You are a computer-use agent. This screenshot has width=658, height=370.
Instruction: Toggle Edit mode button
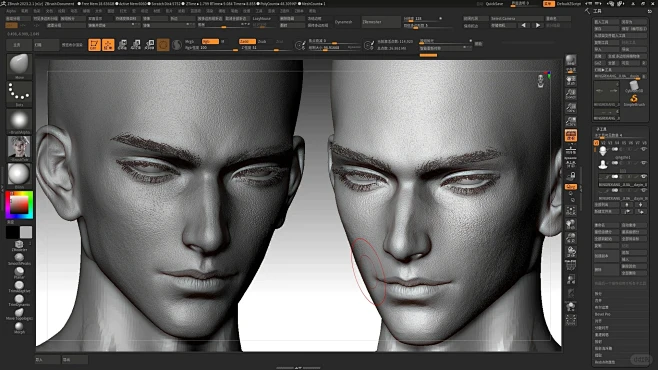(94, 45)
